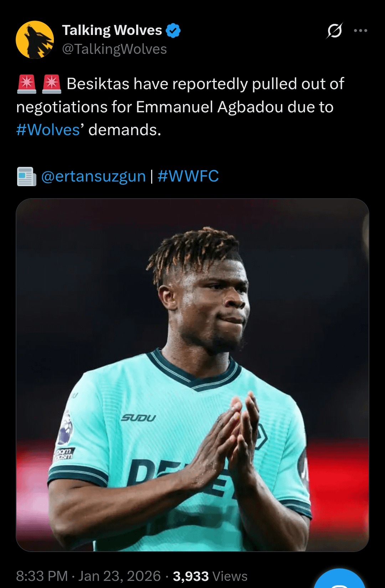
Task: Open the Talking Wolves display name
Action: pos(112,31)
